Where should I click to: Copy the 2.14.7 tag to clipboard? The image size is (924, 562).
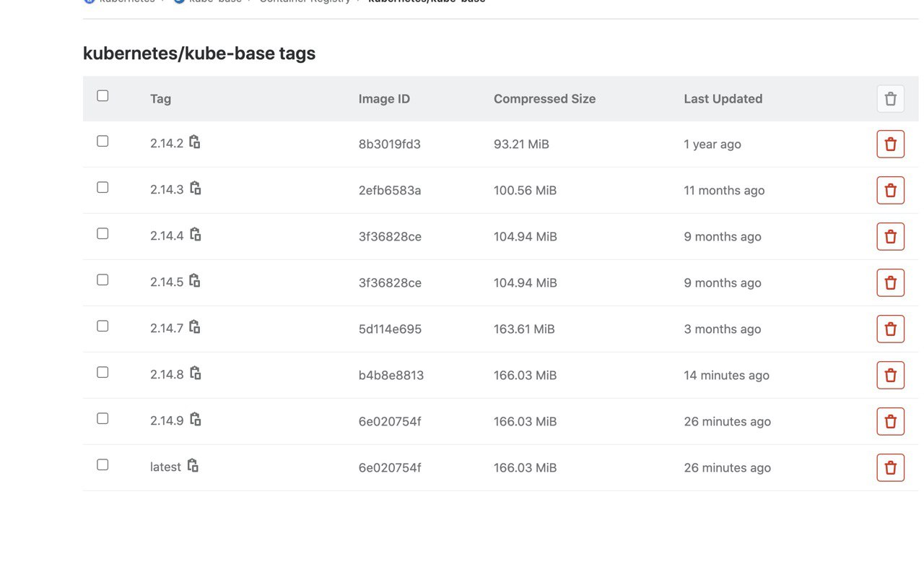point(194,327)
